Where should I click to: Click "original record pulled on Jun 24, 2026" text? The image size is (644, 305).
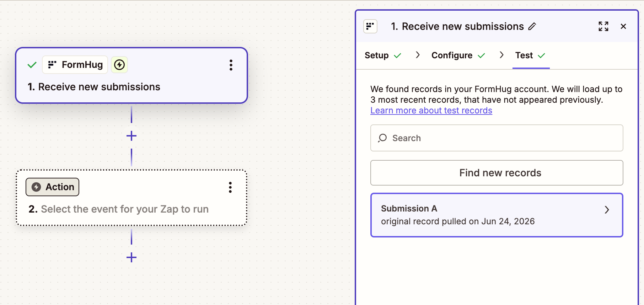coord(458,221)
